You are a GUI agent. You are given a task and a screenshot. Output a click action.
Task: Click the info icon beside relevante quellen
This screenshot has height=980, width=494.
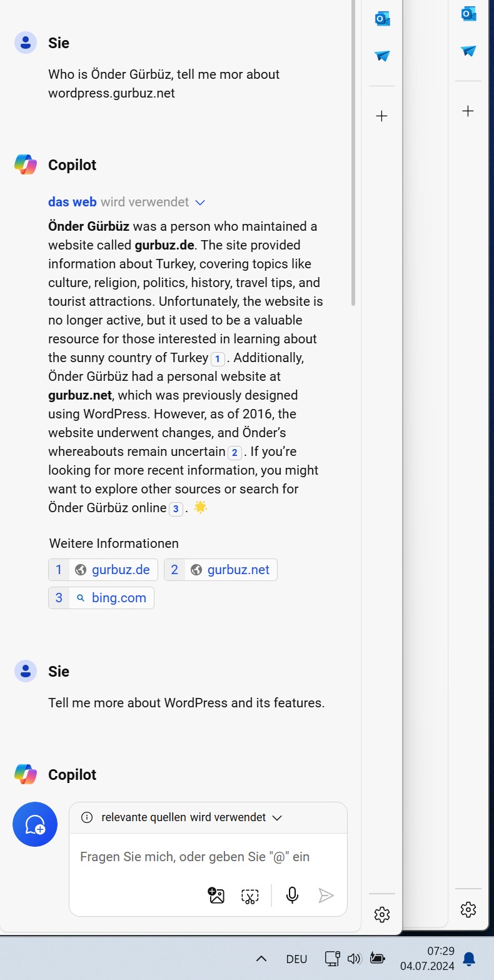click(87, 817)
